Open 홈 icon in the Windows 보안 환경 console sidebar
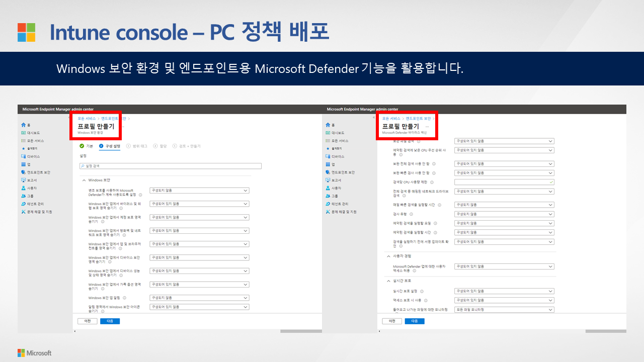This screenshot has height=362, width=644. click(23, 125)
